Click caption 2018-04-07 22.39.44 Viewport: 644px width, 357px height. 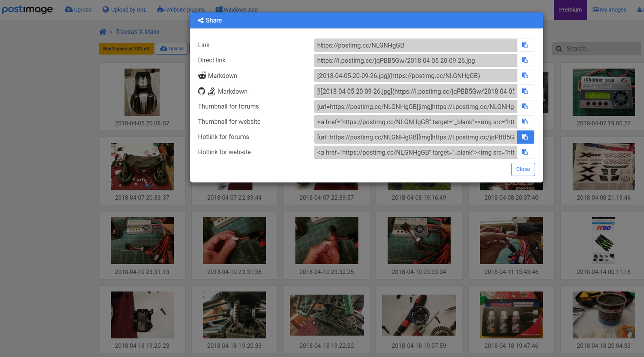234,198
